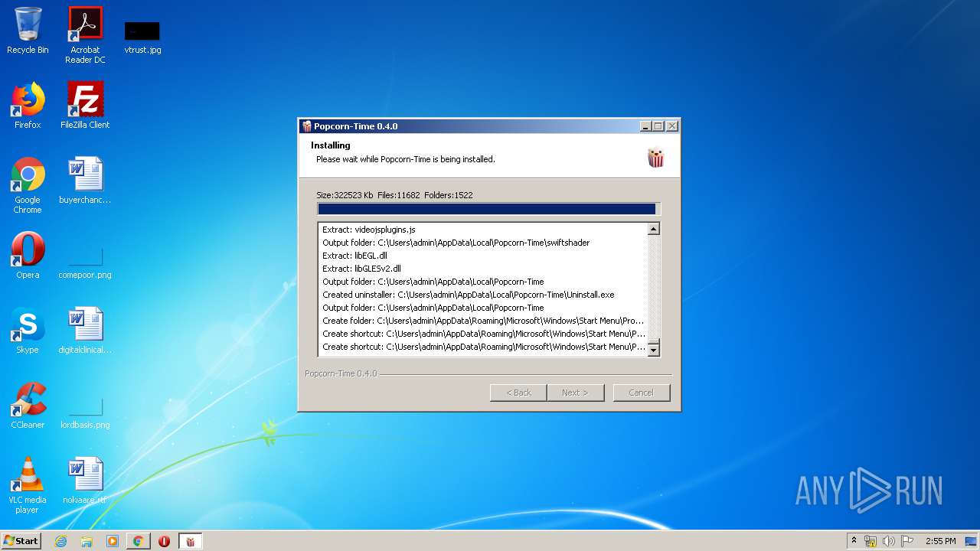Image resolution: width=980 pixels, height=551 pixels.
Task: Select the 'Extract: libGLESv2.dll' log line
Action: [x=361, y=269]
